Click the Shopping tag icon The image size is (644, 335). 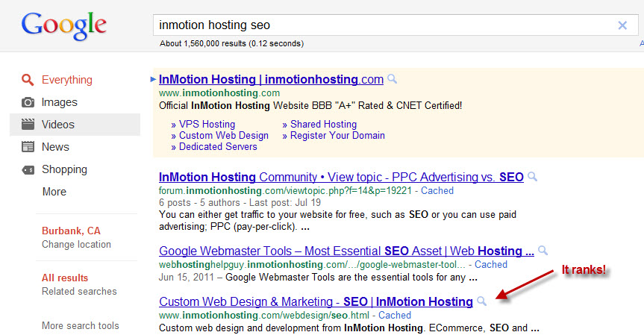pos(28,169)
